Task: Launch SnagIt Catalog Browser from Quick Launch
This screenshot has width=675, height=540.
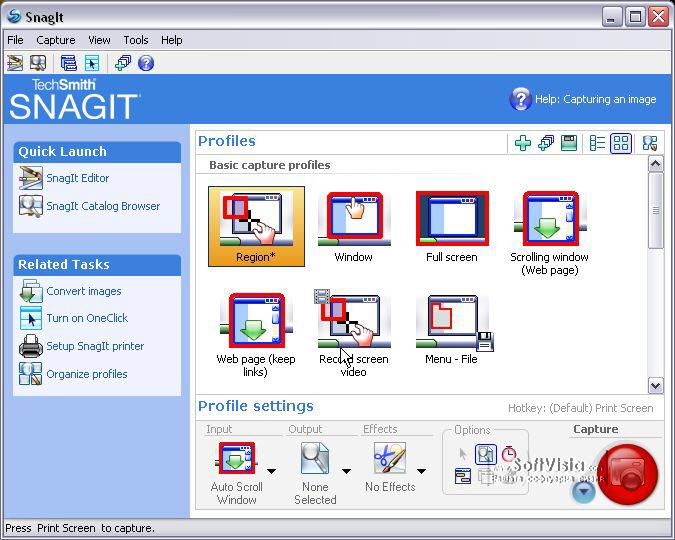Action: pyautogui.click(x=103, y=206)
